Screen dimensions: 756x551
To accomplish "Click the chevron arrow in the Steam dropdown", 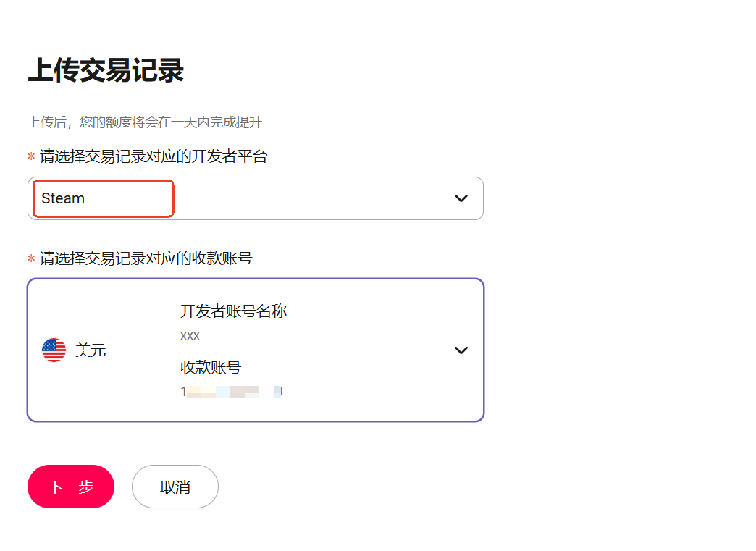I will [x=461, y=198].
